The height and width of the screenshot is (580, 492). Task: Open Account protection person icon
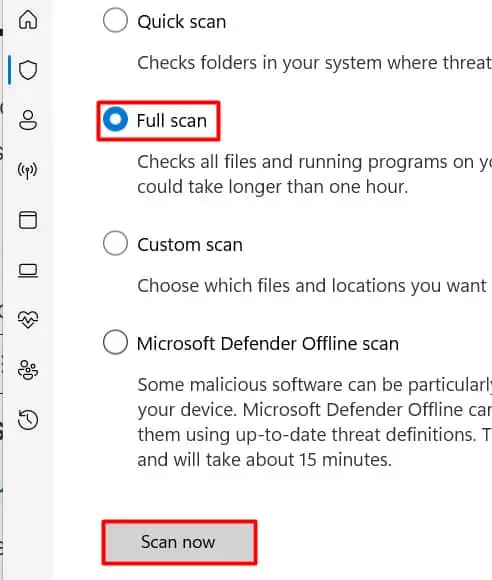[x=28, y=120]
